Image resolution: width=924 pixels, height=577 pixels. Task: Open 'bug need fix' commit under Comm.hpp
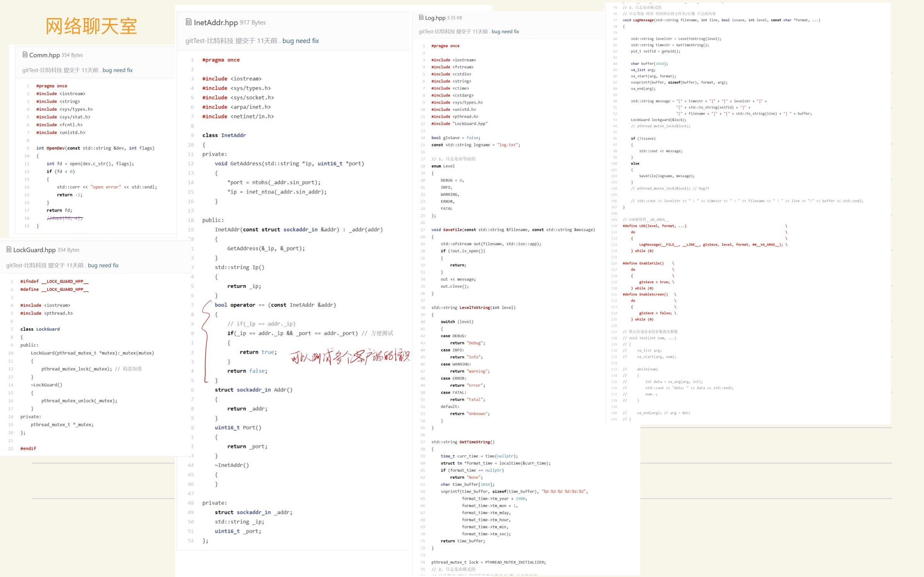[117, 70]
